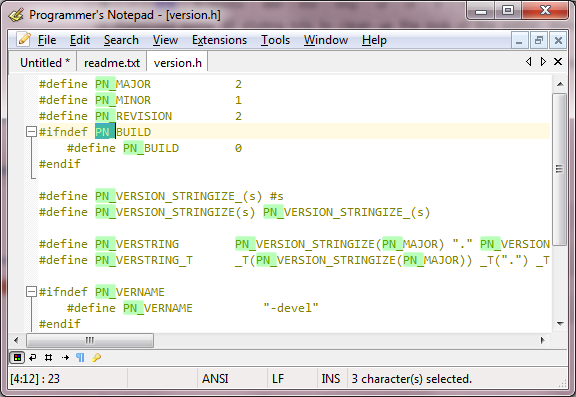576x397 pixels.
Task: Click the '3 character(s) selected.' status text
Action: pos(411,379)
